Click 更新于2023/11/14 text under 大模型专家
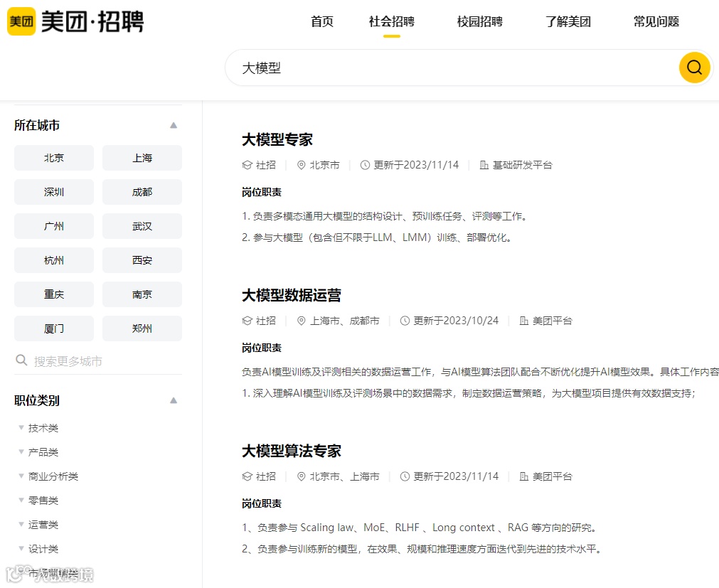The image size is (719, 588). (416, 165)
